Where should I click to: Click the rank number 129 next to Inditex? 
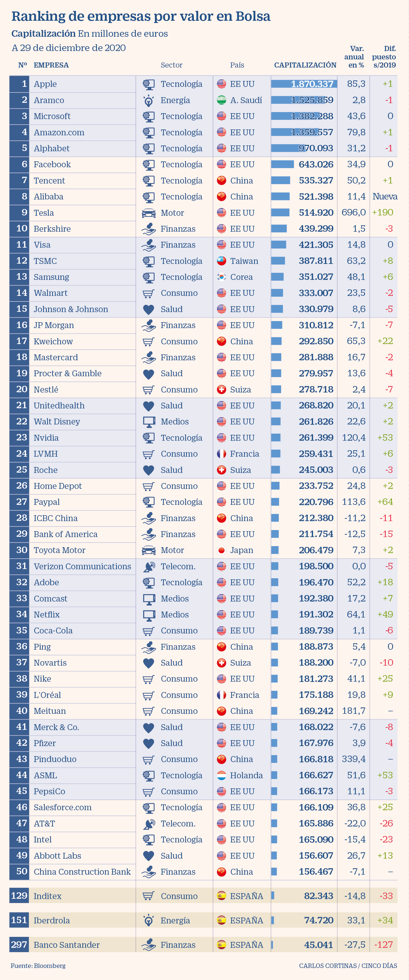point(19,896)
